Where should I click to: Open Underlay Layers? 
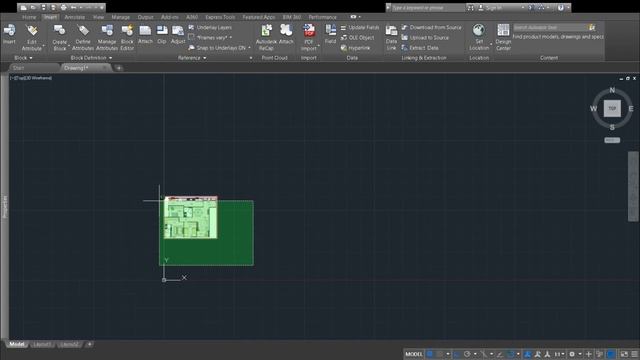coord(210,27)
